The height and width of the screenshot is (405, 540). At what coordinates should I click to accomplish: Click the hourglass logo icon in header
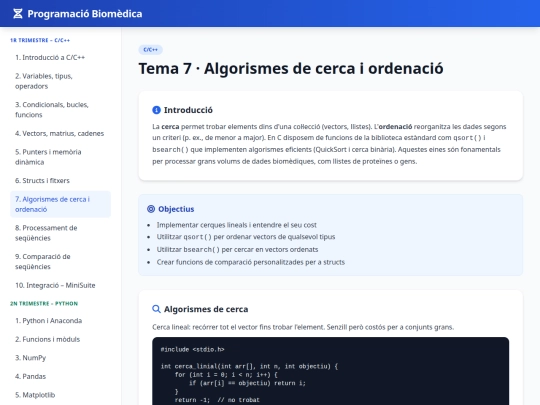coord(18,14)
